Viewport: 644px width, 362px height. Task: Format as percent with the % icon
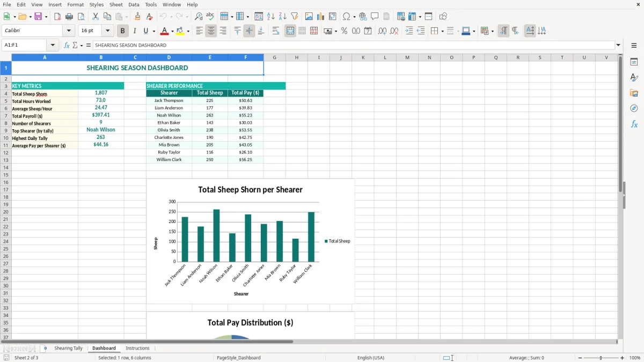(344, 31)
